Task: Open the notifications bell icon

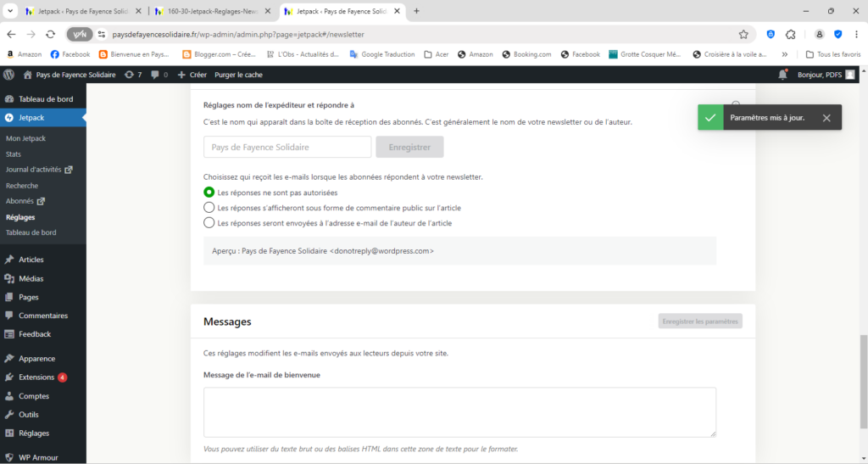Action: coord(782,75)
